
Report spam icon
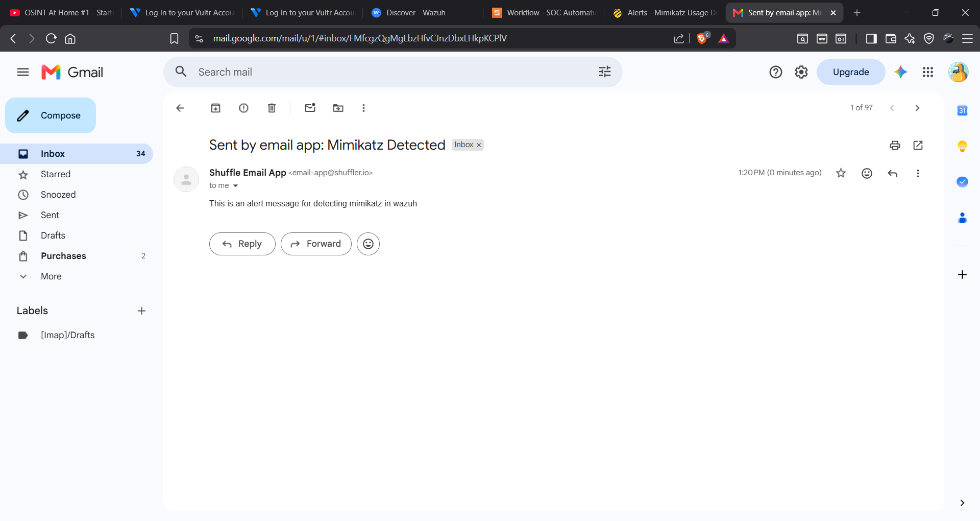pos(243,108)
